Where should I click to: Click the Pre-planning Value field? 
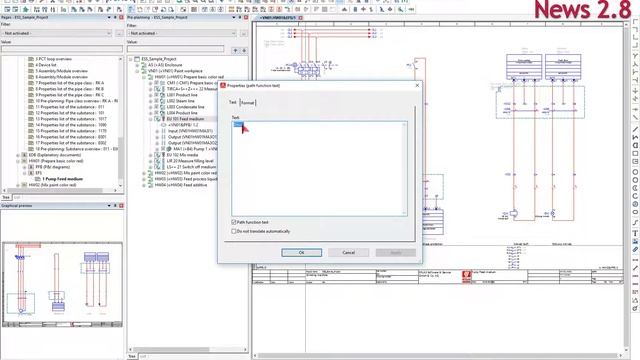(176, 49)
